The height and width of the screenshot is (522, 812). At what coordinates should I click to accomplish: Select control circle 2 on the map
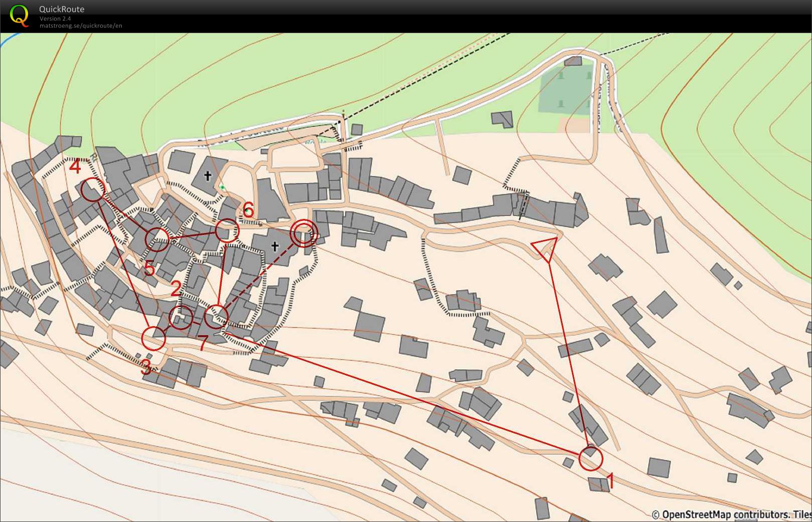pos(180,318)
